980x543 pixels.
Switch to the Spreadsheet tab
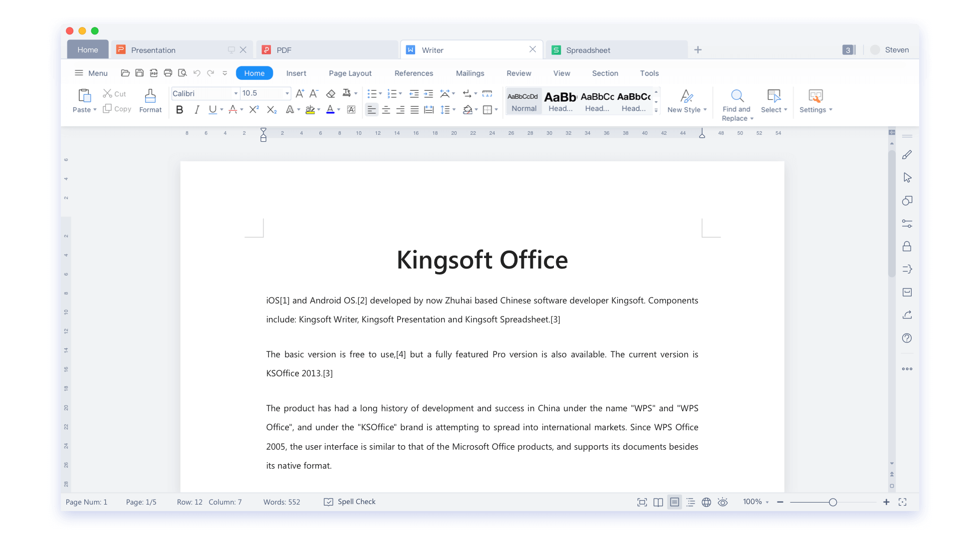pyautogui.click(x=588, y=49)
